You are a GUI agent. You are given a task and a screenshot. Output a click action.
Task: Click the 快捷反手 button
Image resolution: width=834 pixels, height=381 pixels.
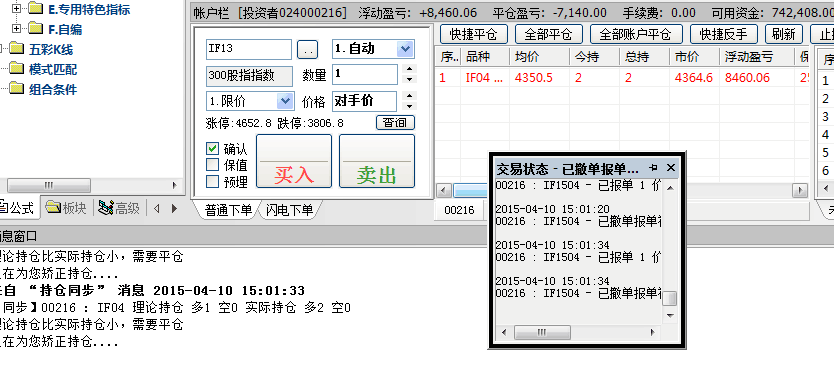(x=724, y=35)
